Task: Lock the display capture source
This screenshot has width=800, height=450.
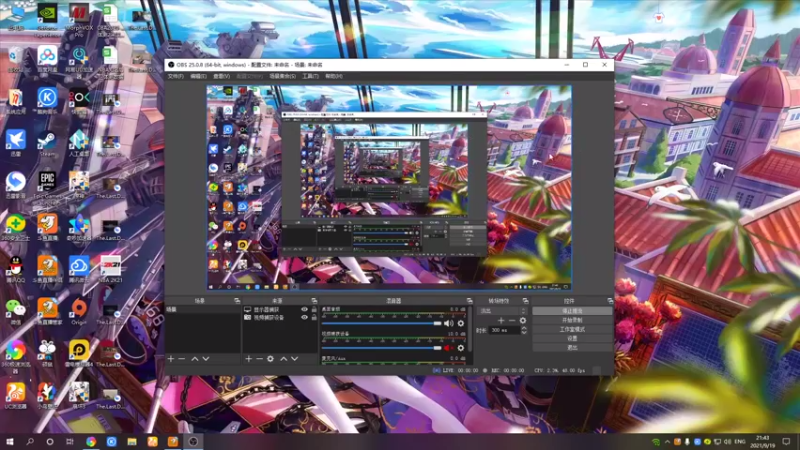Action: [314, 310]
